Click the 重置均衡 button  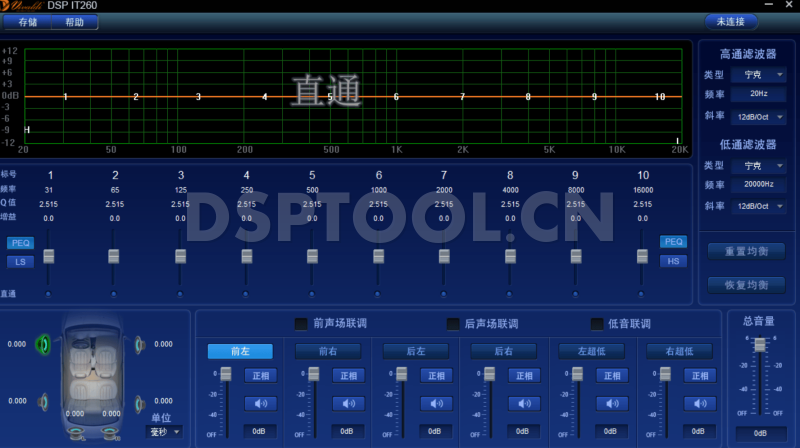click(x=745, y=250)
